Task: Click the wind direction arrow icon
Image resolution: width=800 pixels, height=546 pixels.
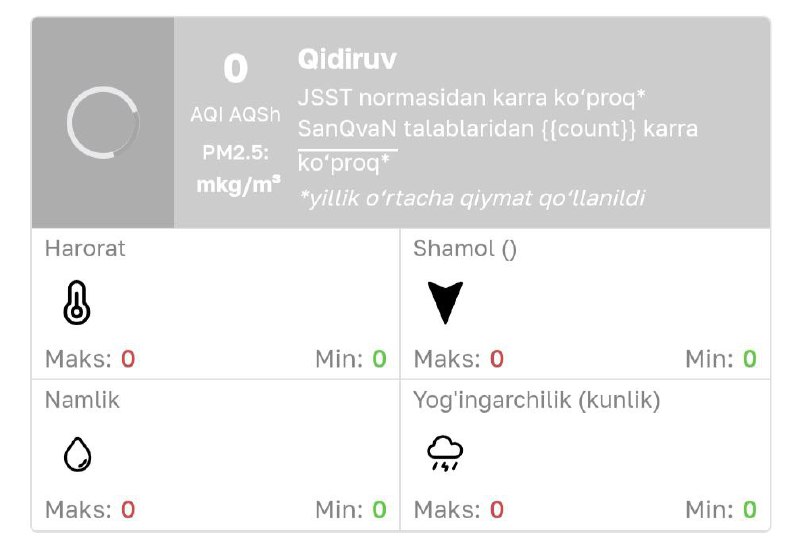Action: [445, 302]
